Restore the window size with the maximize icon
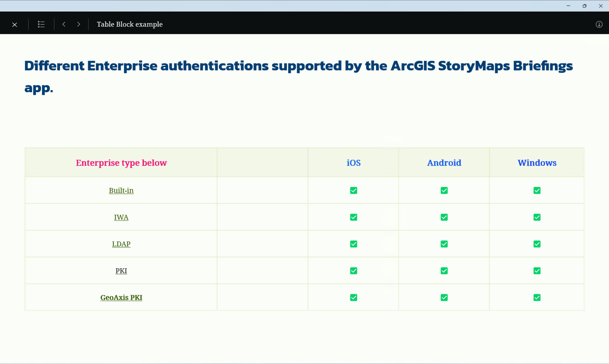 pyautogui.click(x=584, y=6)
